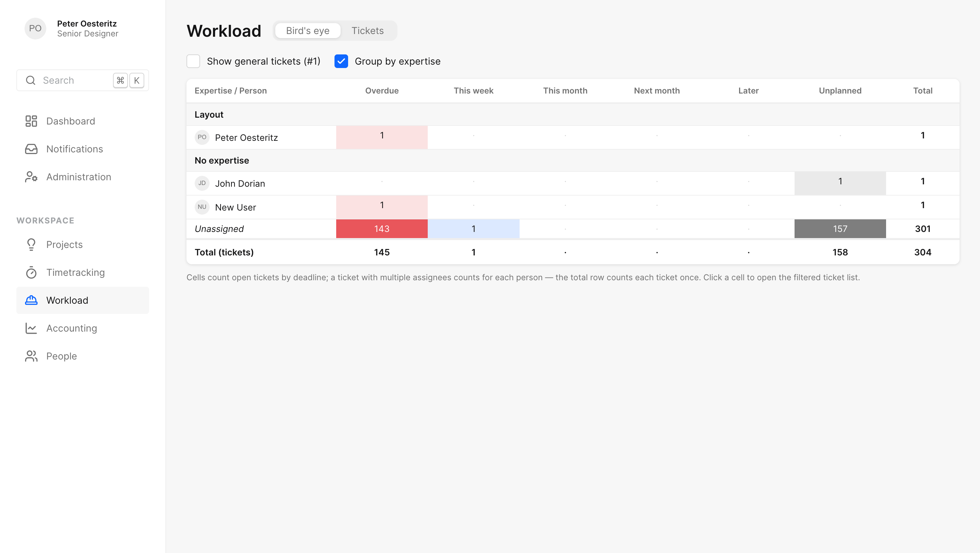Click the search magnifier icon

click(30, 80)
